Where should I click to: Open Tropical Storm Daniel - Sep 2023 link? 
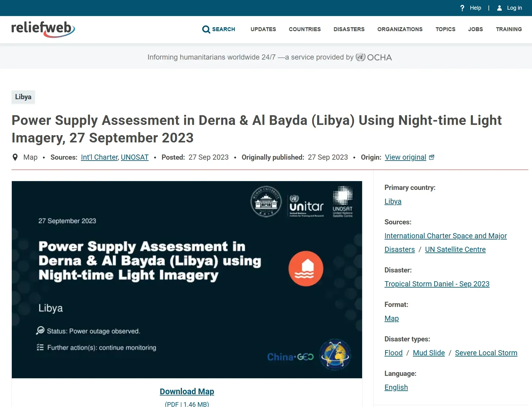437,284
